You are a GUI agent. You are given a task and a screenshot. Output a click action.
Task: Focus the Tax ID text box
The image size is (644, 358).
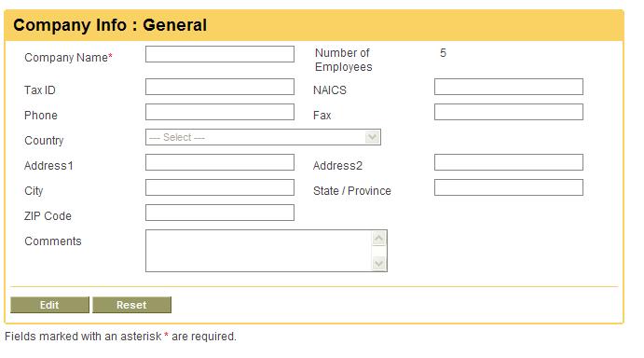click(220, 87)
